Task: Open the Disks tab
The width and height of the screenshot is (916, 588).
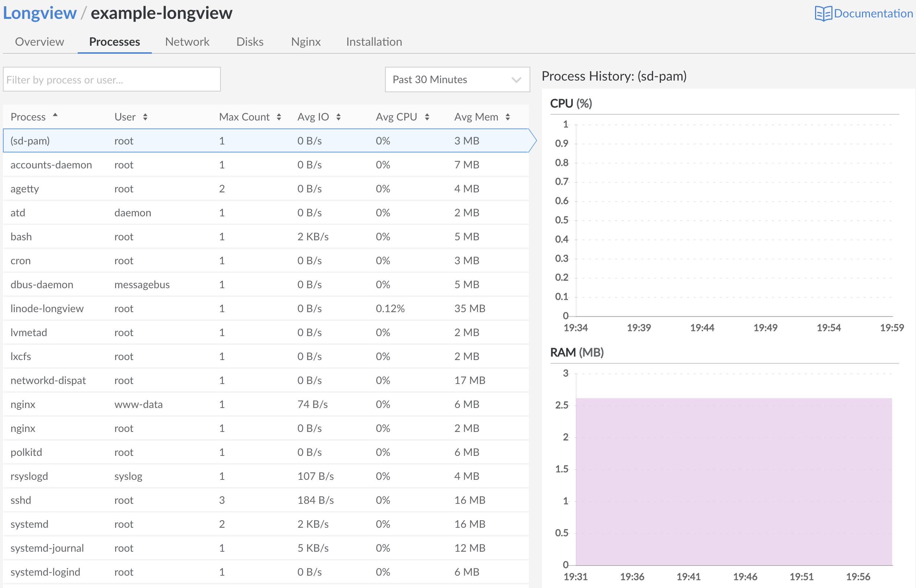Action: 249,41
